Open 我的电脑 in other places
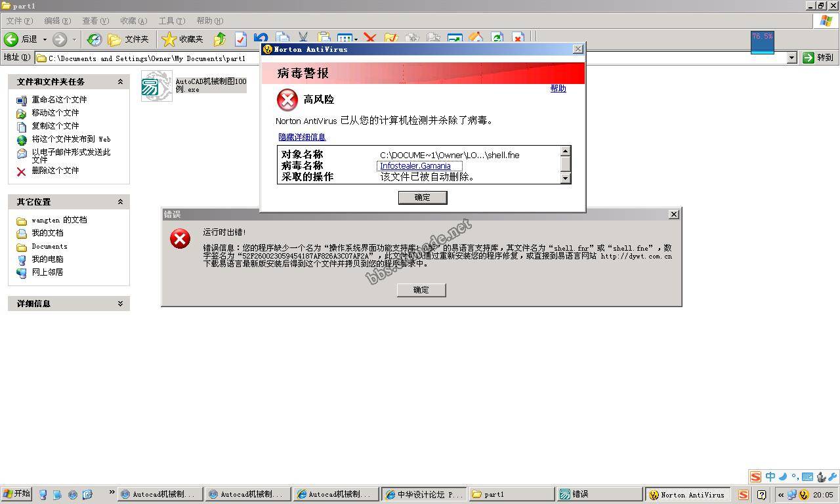 coord(47,259)
